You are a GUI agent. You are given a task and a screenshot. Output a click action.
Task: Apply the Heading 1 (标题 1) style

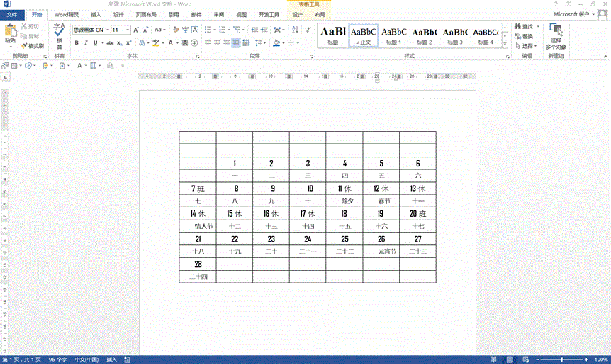coord(394,35)
